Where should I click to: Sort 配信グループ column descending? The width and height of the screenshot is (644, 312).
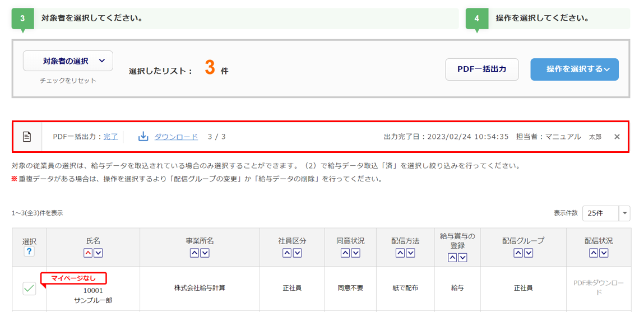[x=529, y=253]
